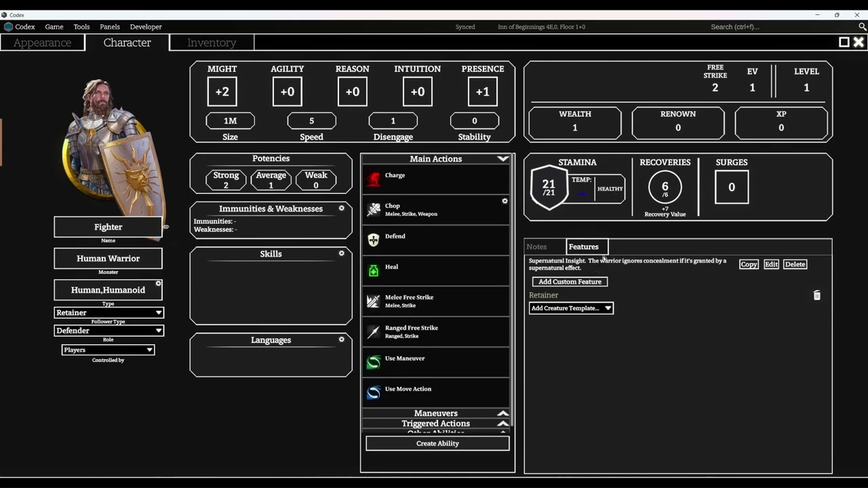This screenshot has height=488, width=868.
Task: Click the Intuition +0 value box
Action: click(x=418, y=91)
